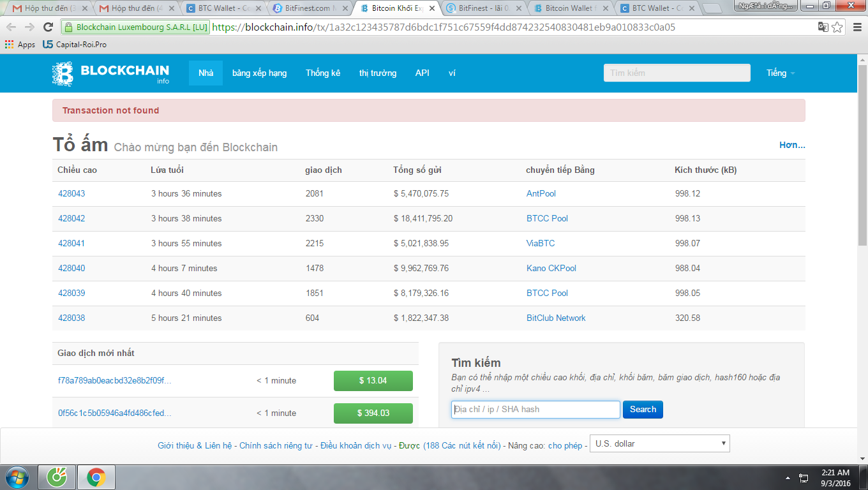The image size is (868, 490).
Task: Switch to the 'BitFinest - lãi' tab
Action: (484, 8)
